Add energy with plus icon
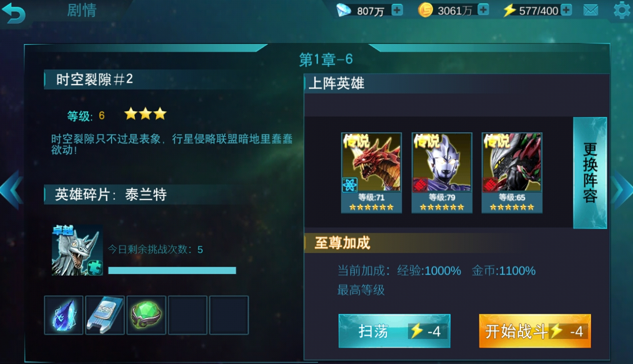Screen dimensions: 633x364 [x=566, y=10]
